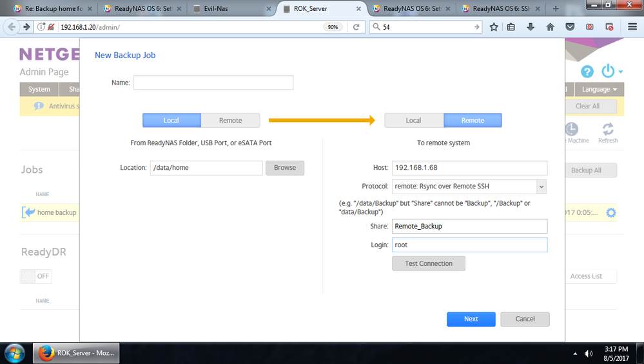Click the backup job Name field
Screen dimensions: 644x364
click(x=213, y=83)
